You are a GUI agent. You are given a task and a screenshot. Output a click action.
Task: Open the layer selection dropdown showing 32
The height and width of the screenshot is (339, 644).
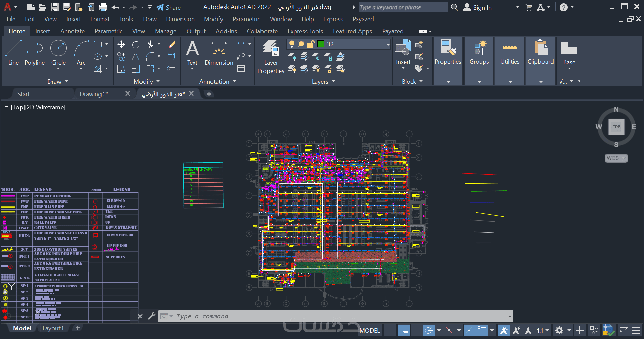(388, 44)
